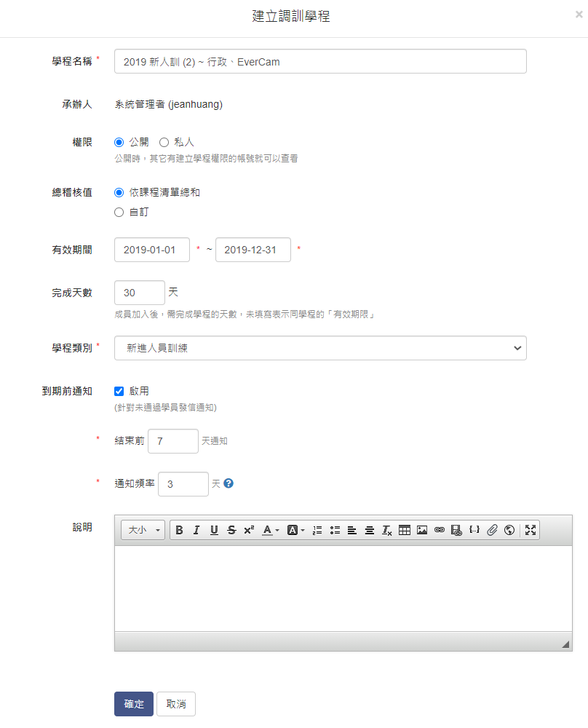Click the strikethrough toolbar icon

[231, 530]
